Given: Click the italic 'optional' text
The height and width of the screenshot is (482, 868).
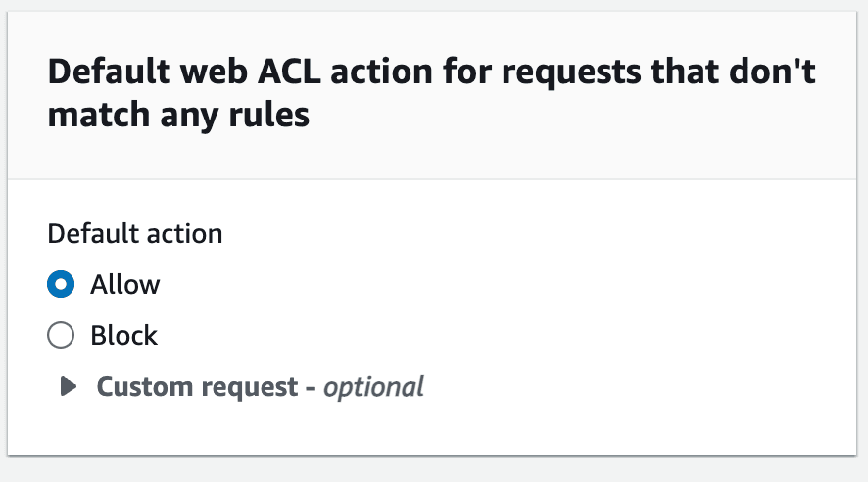Looking at the screenshot, I should pyautogui.click(x=373, y=387).
